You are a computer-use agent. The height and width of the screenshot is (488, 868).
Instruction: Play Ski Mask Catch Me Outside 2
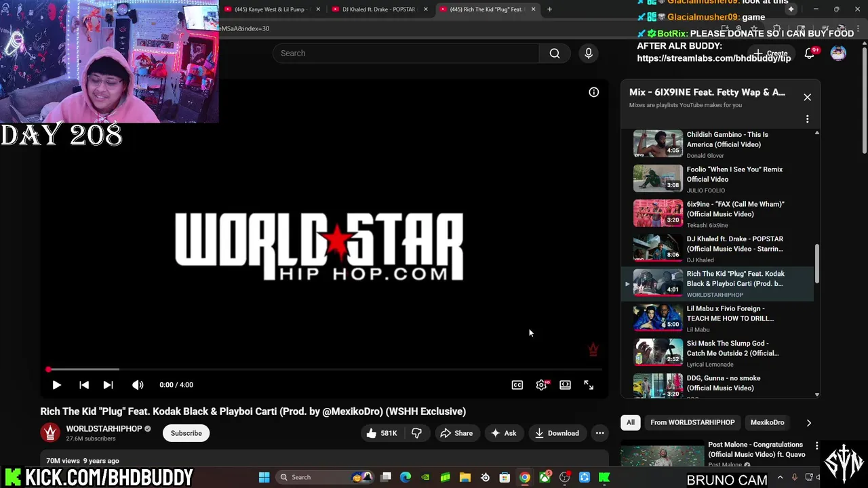(x=719, y=352)
